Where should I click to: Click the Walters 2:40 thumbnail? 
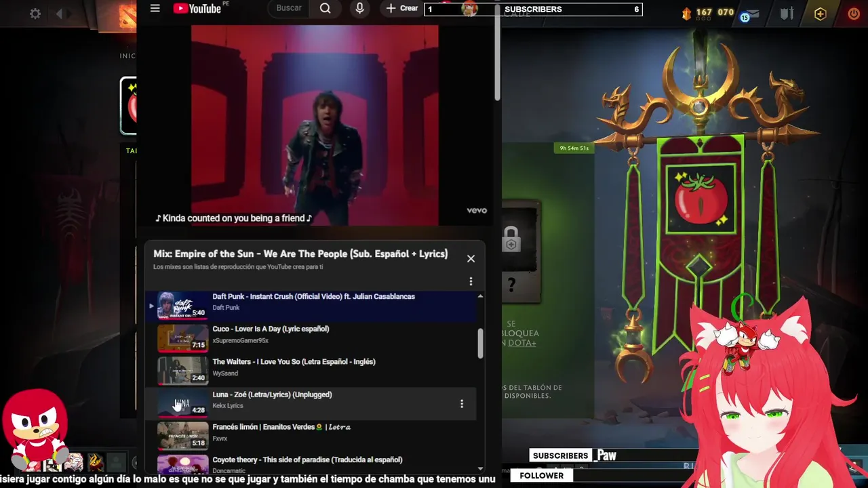pyautogui.click(x=183, y=371)
